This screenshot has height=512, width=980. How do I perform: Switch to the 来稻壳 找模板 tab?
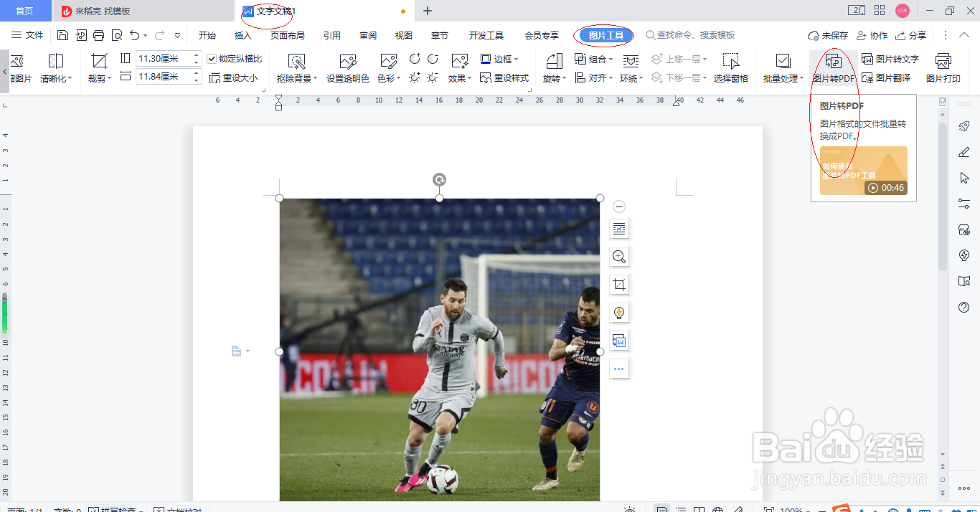[143, 11]
